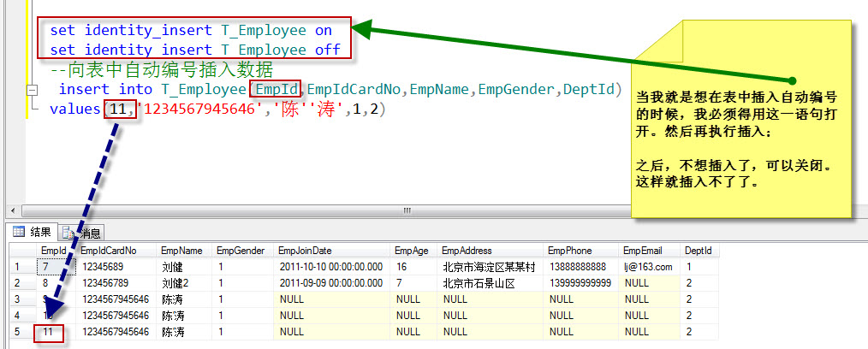Select the EmpEmail column header
Viewport: 868px width, 349px height.
tap(650, 251)
